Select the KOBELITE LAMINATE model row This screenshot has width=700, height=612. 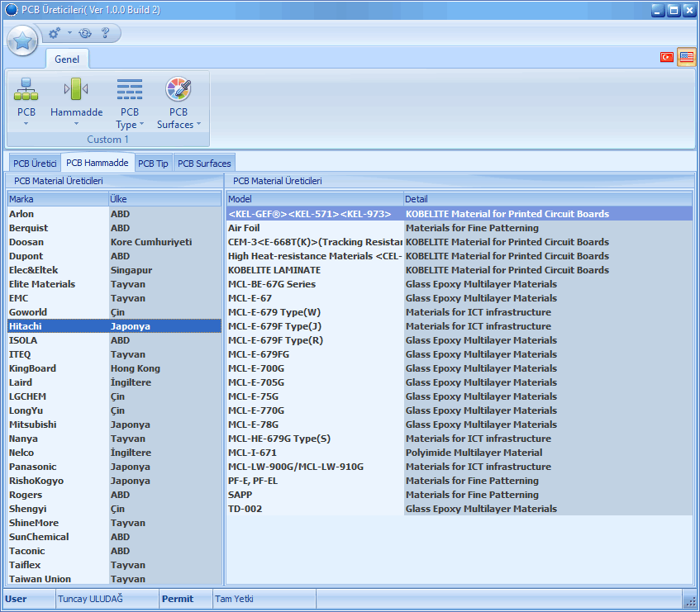click(x=460, y=270)
